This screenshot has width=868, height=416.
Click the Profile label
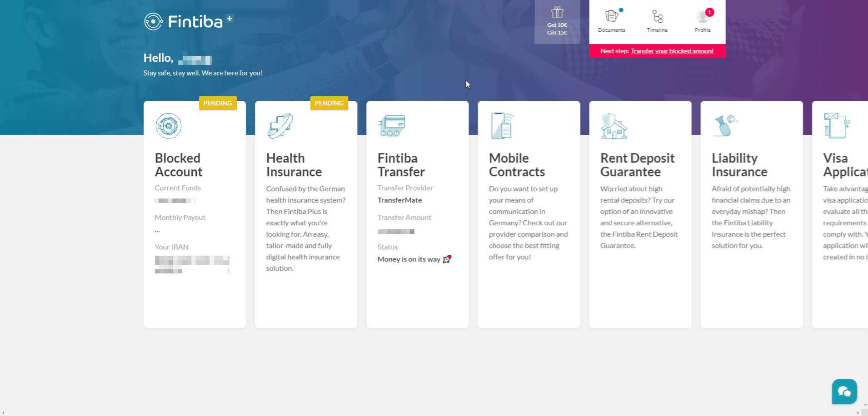(703, 30)
